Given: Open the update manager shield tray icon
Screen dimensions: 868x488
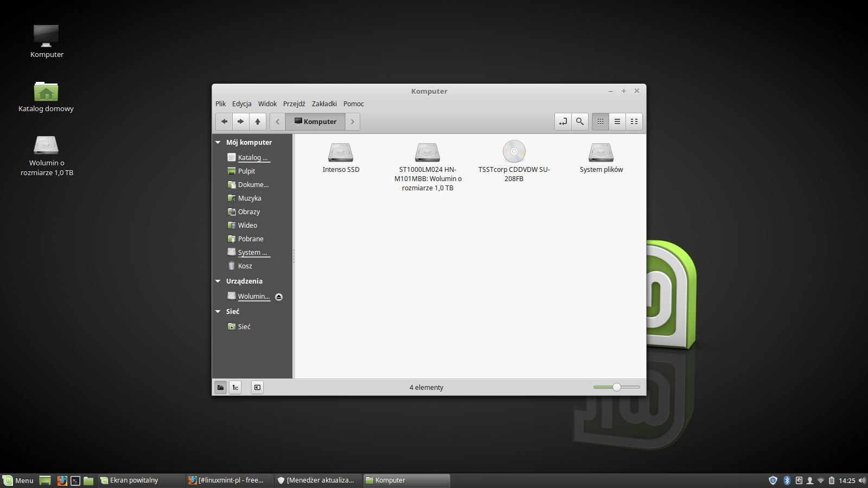Looking at the screenshot, I should 773,480.
